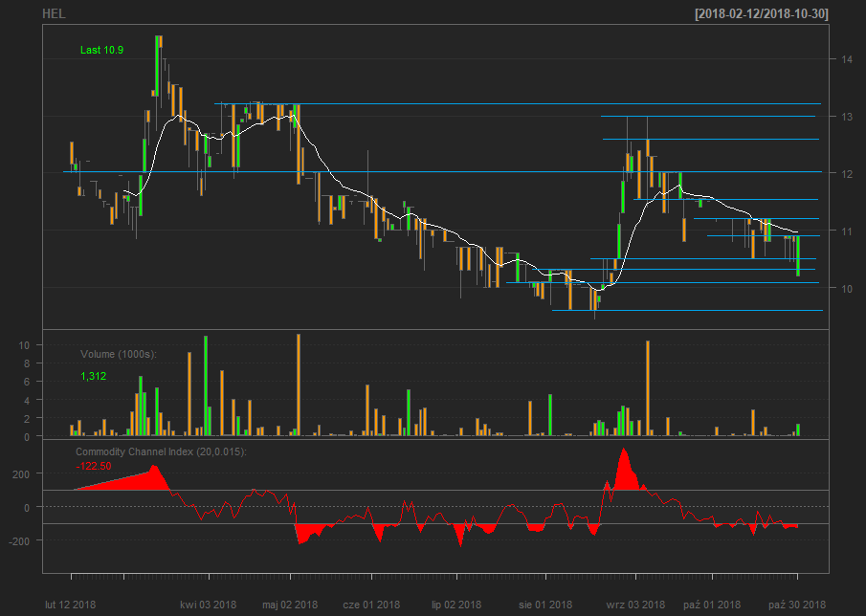Click volume axis label 8

click(27, 363)
